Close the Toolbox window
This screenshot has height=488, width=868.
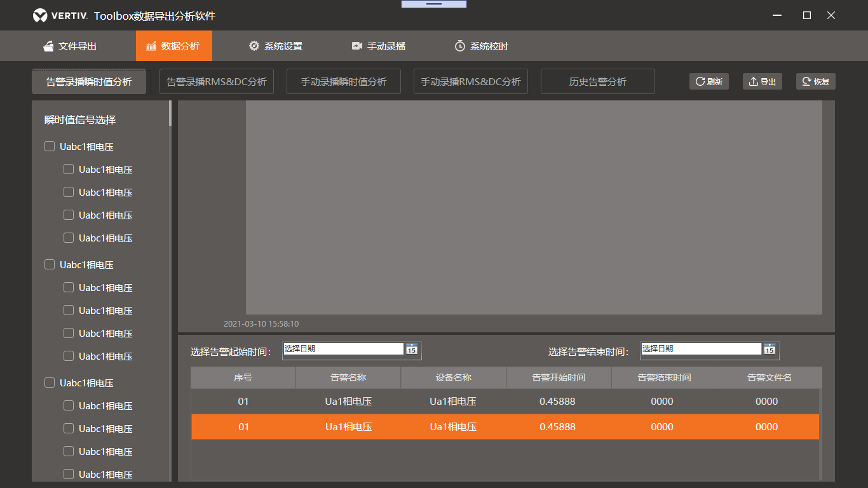(x=831, y=15)
